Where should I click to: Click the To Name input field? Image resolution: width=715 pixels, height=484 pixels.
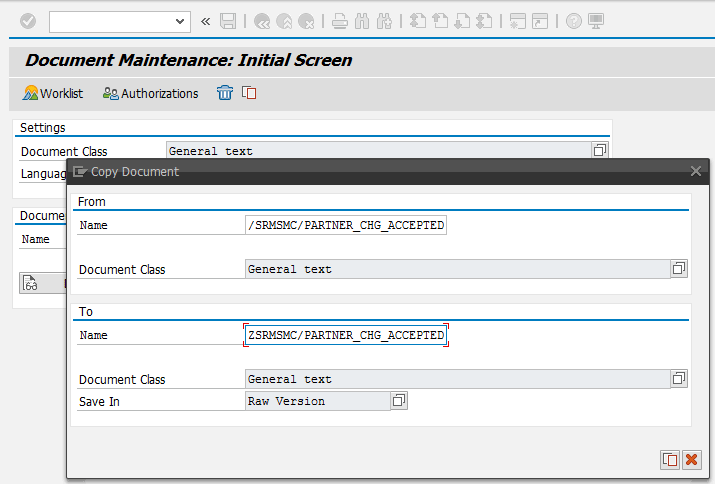pos(345,336)
